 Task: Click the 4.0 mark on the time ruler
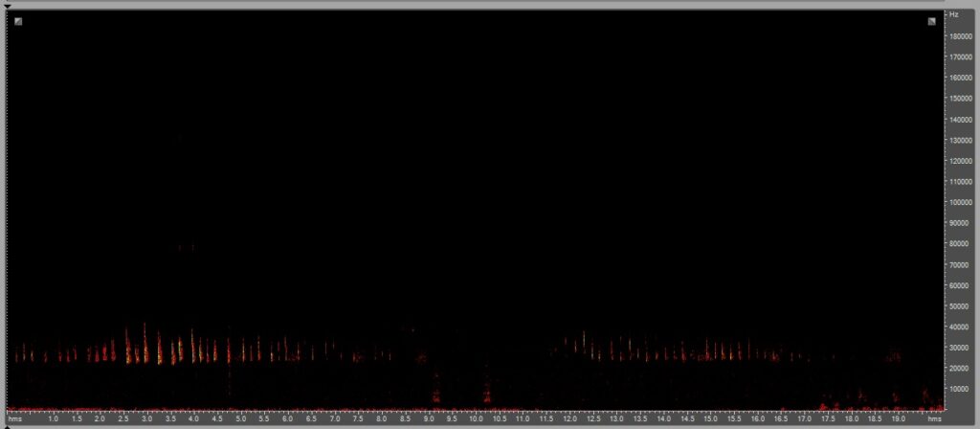click(x=193, y=418)
